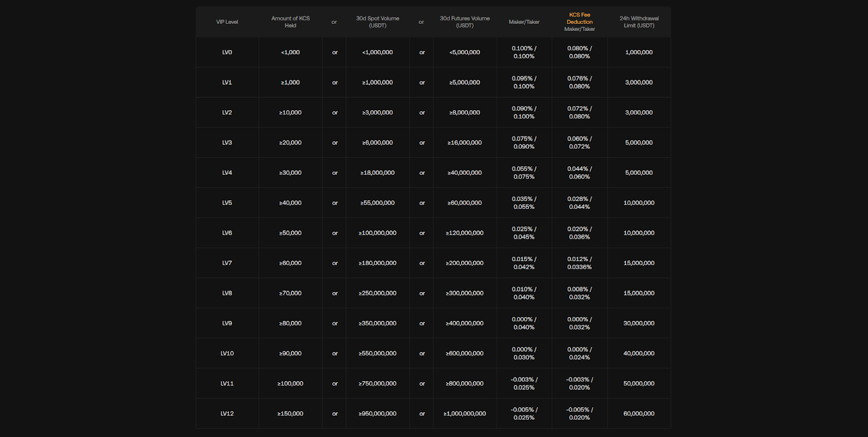Click the LV3 row label
Image resolution: width=868 pixels, height=437 pixels.
click(227, 143)
